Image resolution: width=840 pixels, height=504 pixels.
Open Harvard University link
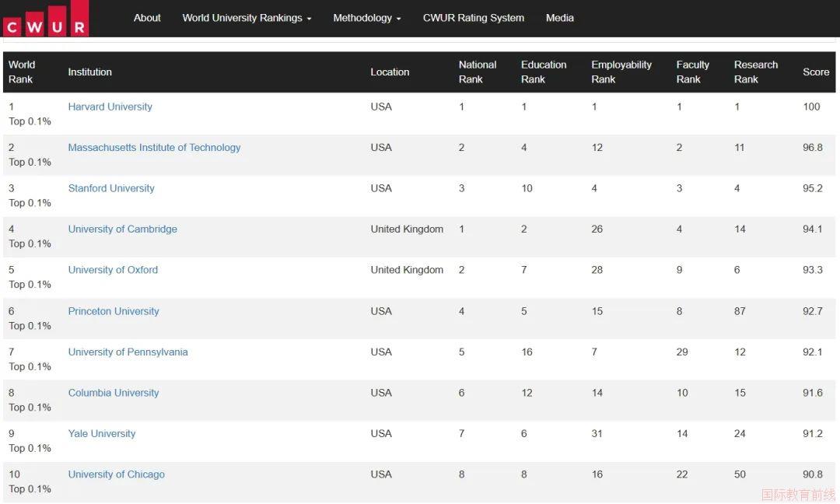[x=110, y=107]
